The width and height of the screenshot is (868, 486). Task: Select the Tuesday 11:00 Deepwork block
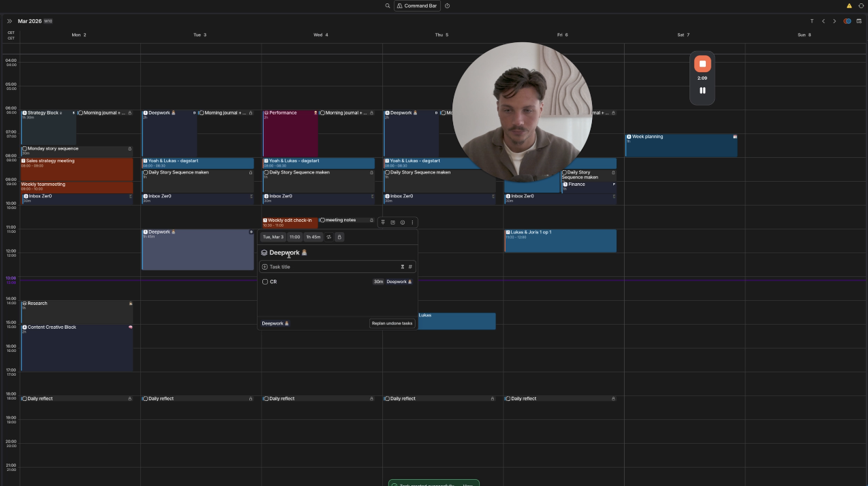(x=198, y=249)
